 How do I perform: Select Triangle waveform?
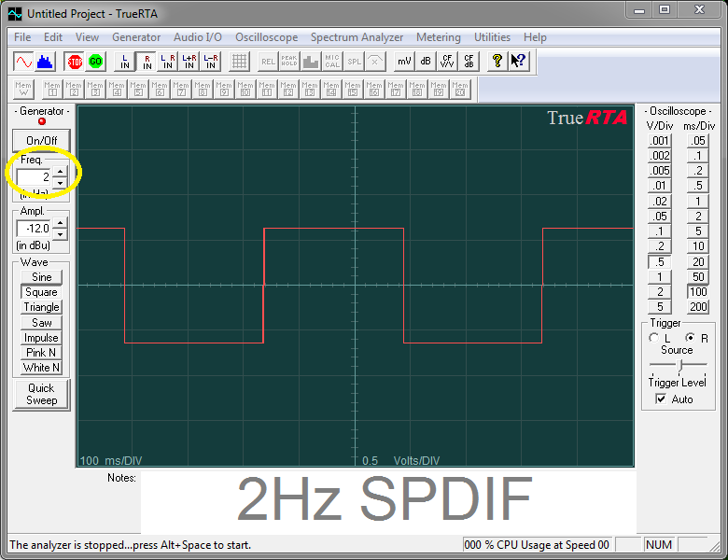pyautogui.click(x=41, y=307)
